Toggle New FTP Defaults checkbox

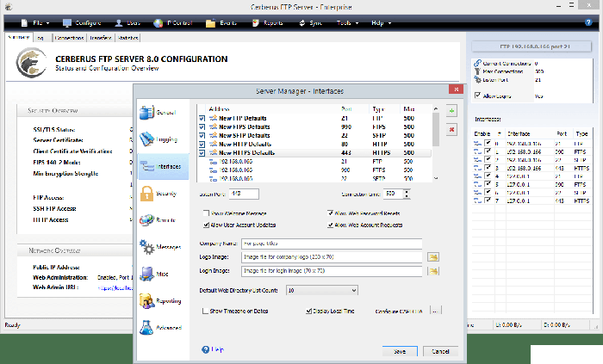click(x=202, y=118)
